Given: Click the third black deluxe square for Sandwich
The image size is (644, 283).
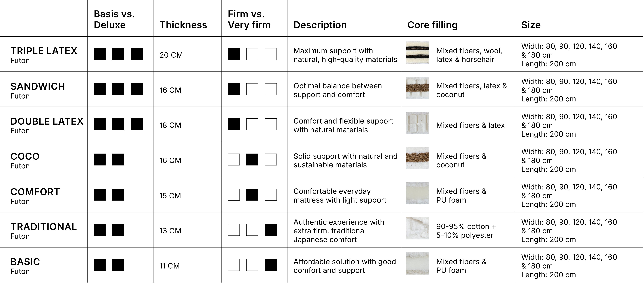Looking at the screenshot, I should tap(136, 89).
